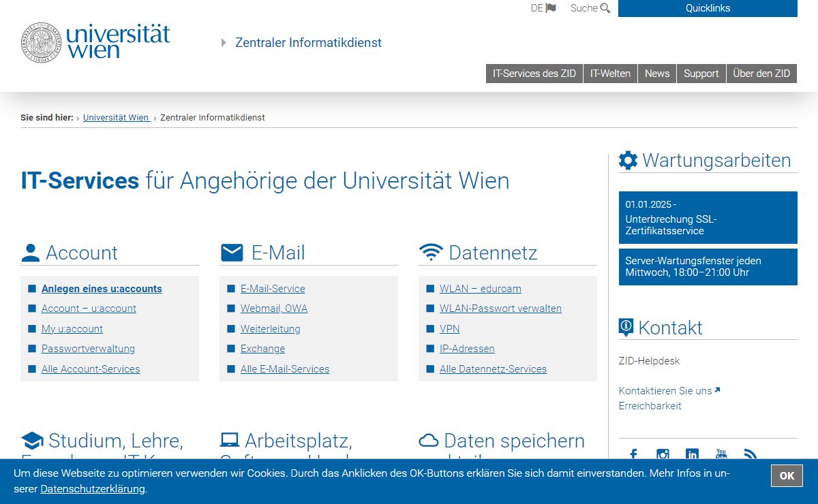
Task: Open WLAN-Passwort verwalten link
Action: click(500, 309)
